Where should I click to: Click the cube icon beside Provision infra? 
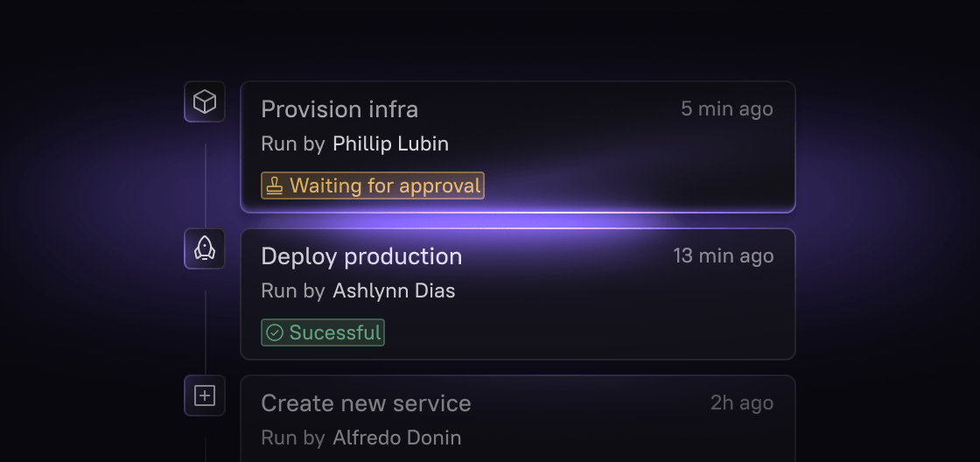[x=205, y=102]
